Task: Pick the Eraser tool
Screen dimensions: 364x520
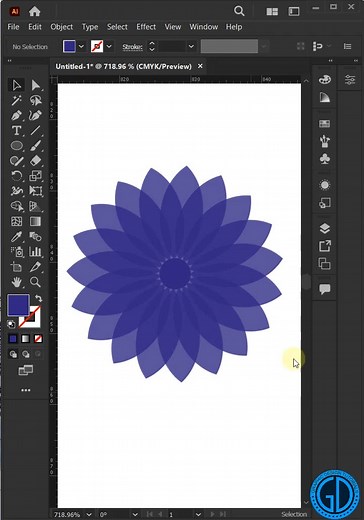Action: tap(35, 161)
